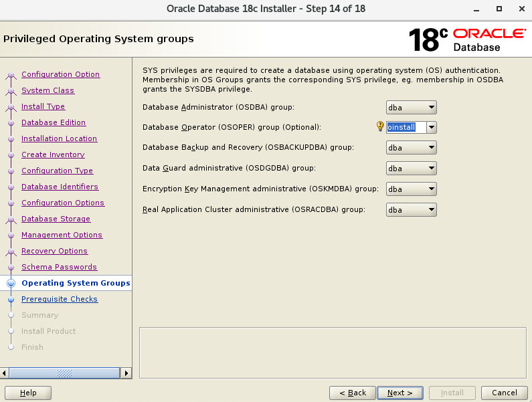Go to the System Class step
532x402 pixels.
48,90
